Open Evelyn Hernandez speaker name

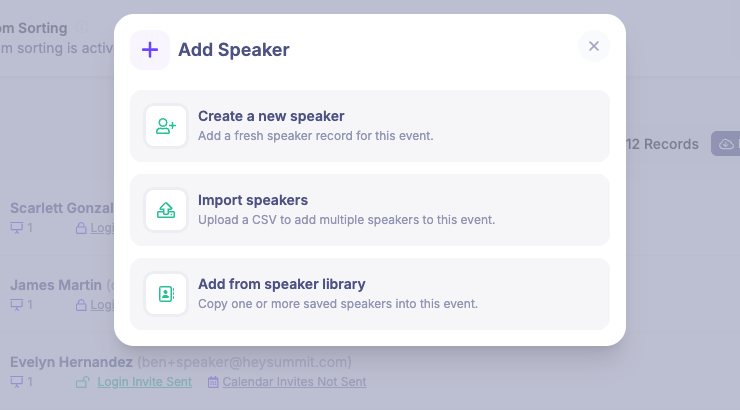[x=71, y=362]
